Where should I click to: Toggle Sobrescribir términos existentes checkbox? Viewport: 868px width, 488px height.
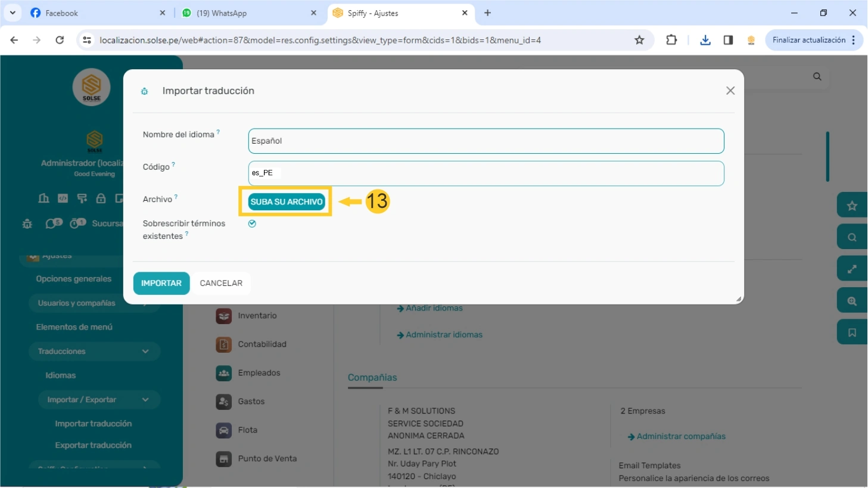(x=252, y=223)
